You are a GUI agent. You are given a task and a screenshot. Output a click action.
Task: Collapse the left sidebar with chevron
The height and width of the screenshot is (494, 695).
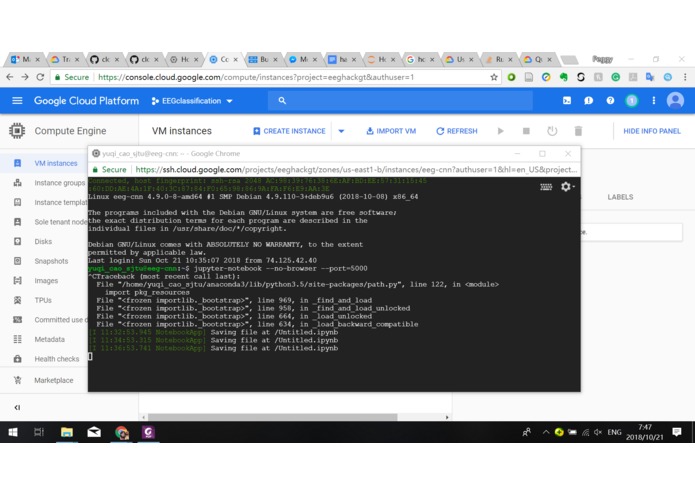pos(17,408)
